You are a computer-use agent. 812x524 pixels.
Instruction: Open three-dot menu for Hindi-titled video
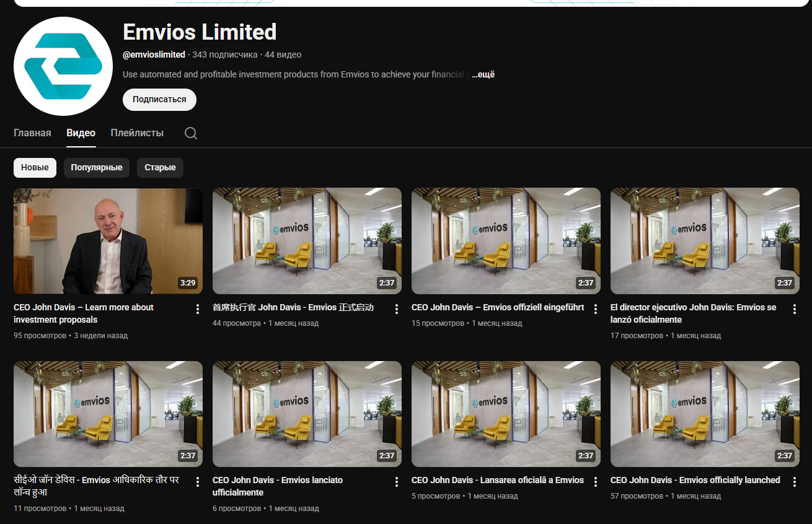[x=198, y=482]
